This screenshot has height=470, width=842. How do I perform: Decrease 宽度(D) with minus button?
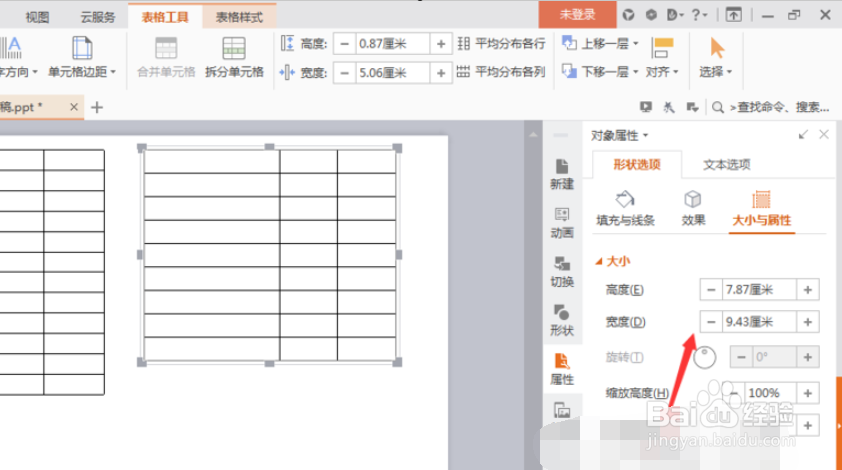(x=711, y=322)
